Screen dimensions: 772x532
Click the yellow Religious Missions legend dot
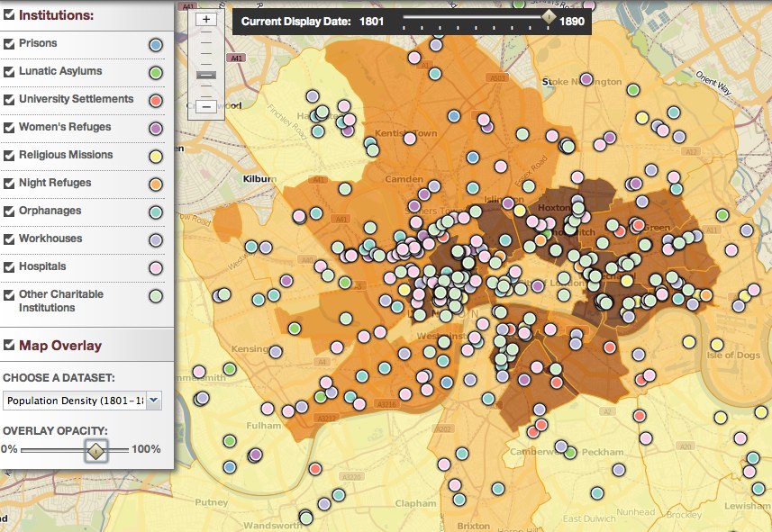pyautogui.click(x=156, y=157)
